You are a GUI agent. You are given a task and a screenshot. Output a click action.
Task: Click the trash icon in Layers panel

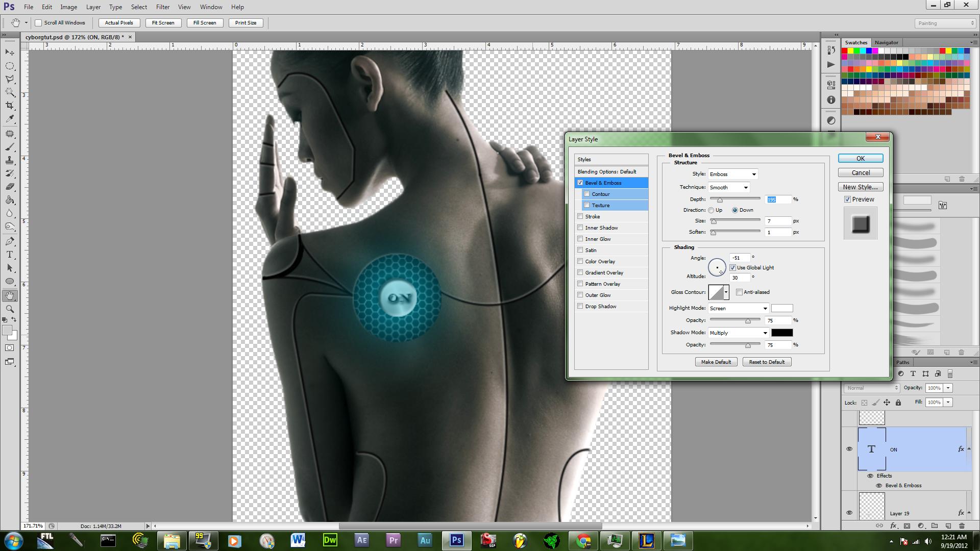962,525
